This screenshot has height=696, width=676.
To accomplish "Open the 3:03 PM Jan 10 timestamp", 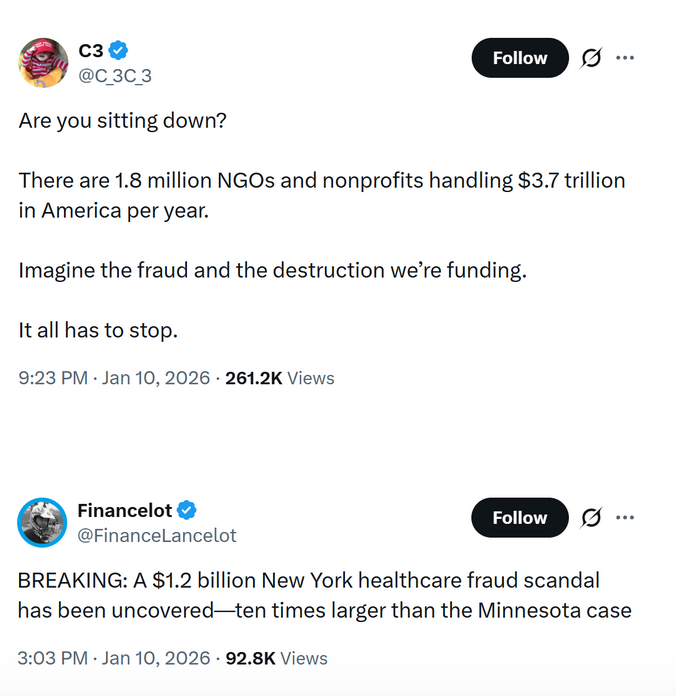I will click(x=114, y=658).
